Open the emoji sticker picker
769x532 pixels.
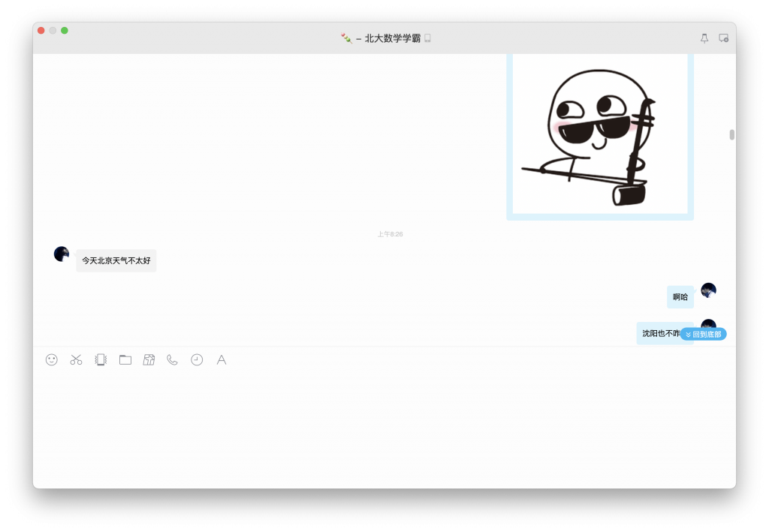[50, 360]
